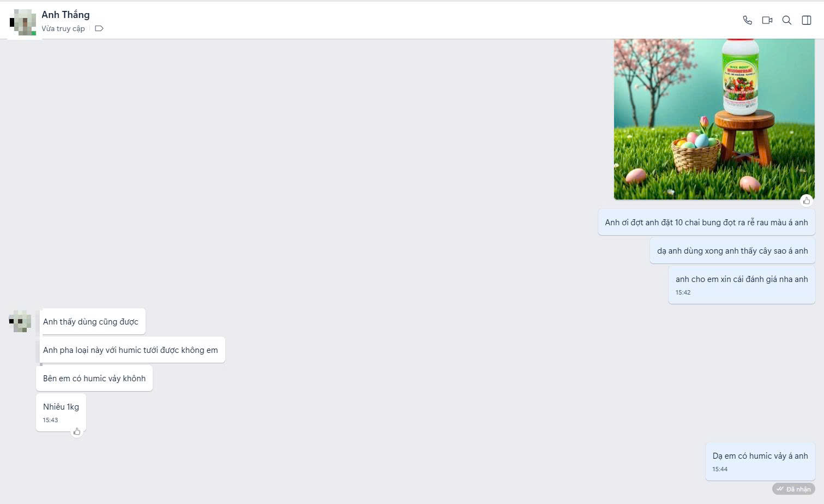Select message about đặt 10 chai bung đọt
Viewport: 824px width, 504px height.
(706, 222)
